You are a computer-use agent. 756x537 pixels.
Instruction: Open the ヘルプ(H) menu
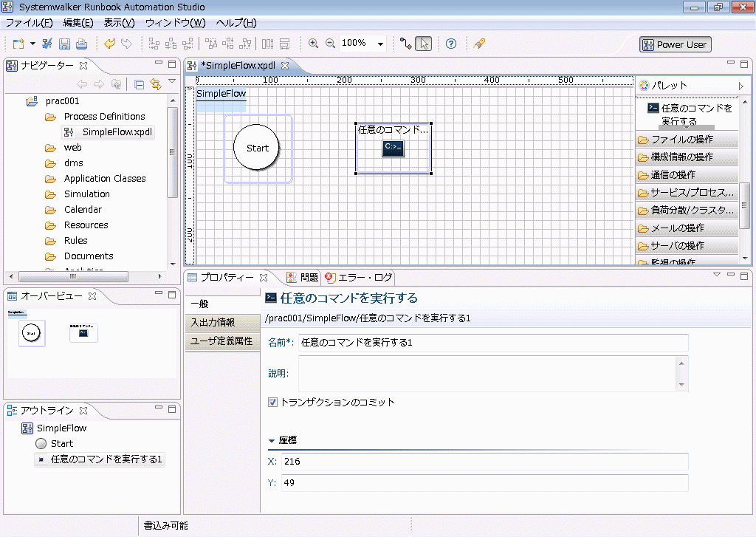pos(236,23)
